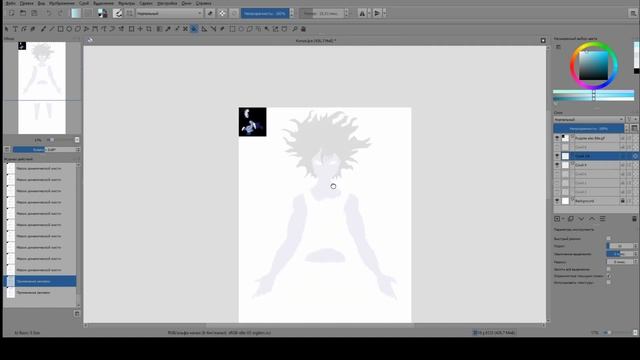Open the Фильтры menu
Image resolution: width=640 pixels, height=360 pixels.
tap(127, 3)
